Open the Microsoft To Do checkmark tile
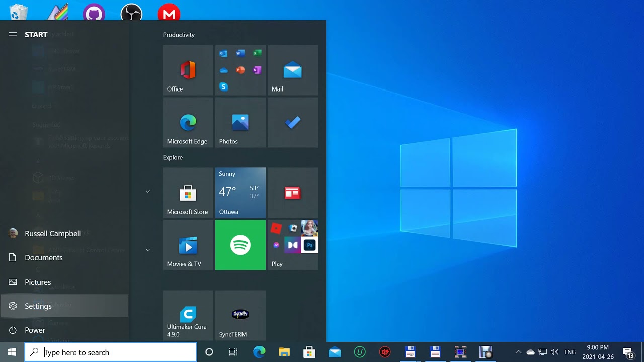The width and height of the screenshot is (644, 362). 293,123
